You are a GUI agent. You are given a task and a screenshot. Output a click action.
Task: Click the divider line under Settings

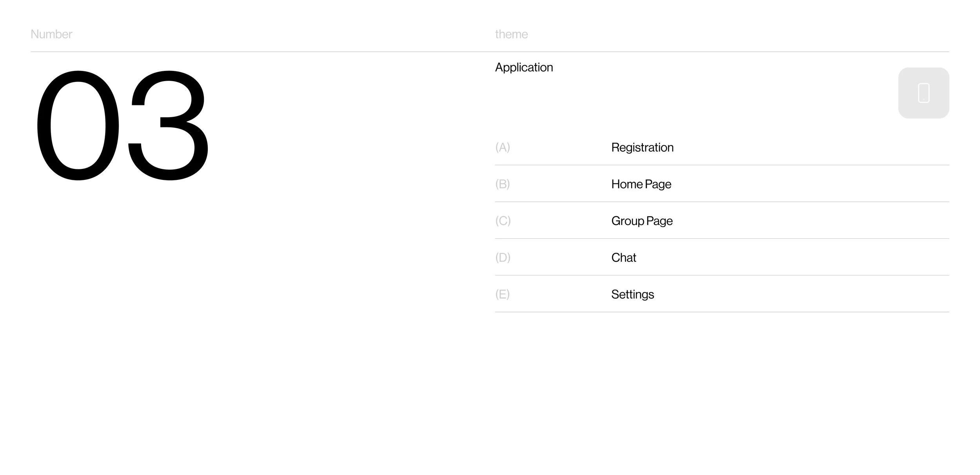[721, 312]
